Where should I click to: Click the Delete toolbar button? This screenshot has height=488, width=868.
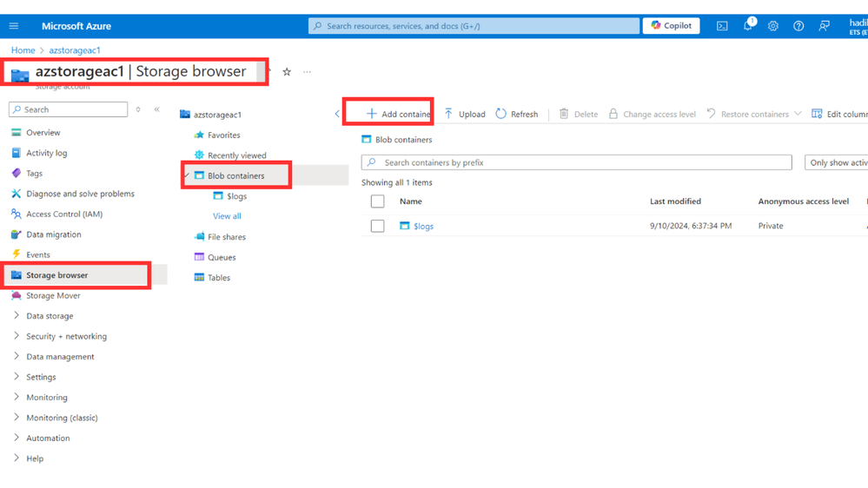pyautogui.click(x=579, y=114)
